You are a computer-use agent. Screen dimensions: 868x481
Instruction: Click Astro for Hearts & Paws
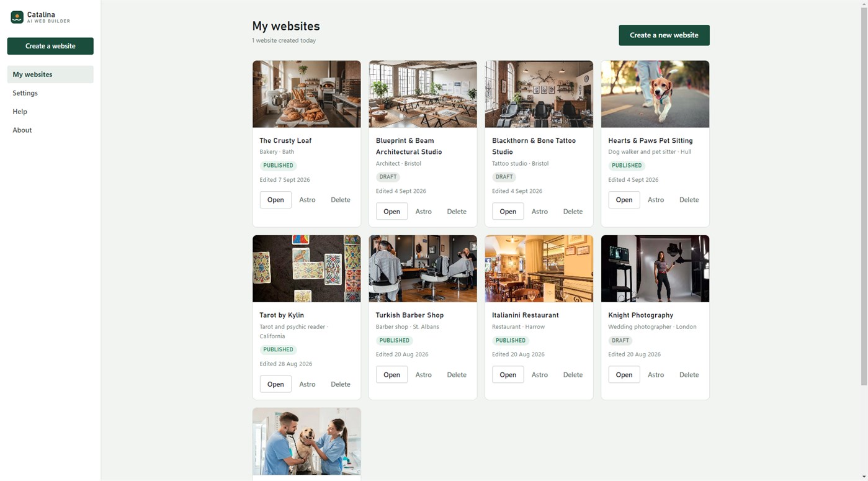[656, 200]
